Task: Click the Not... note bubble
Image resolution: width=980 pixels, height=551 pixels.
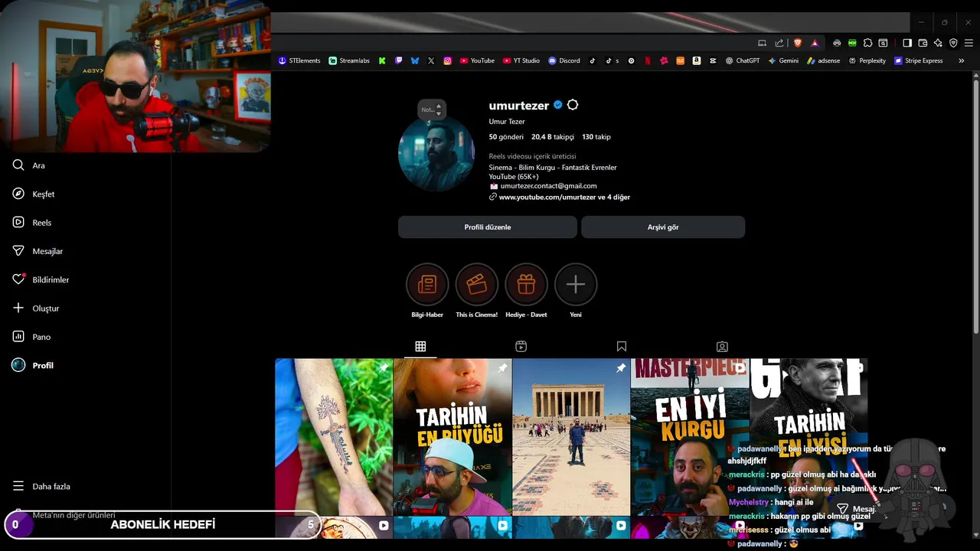Action: 432,109
